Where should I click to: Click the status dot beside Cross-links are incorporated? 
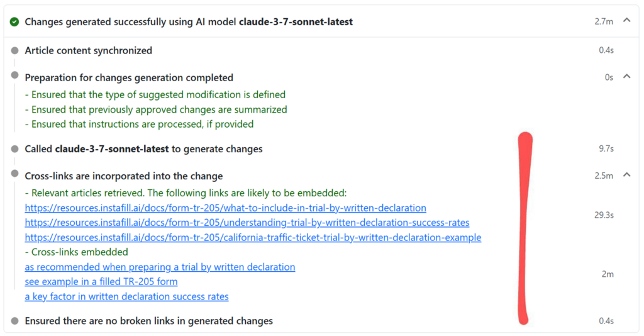pos(15,173)
